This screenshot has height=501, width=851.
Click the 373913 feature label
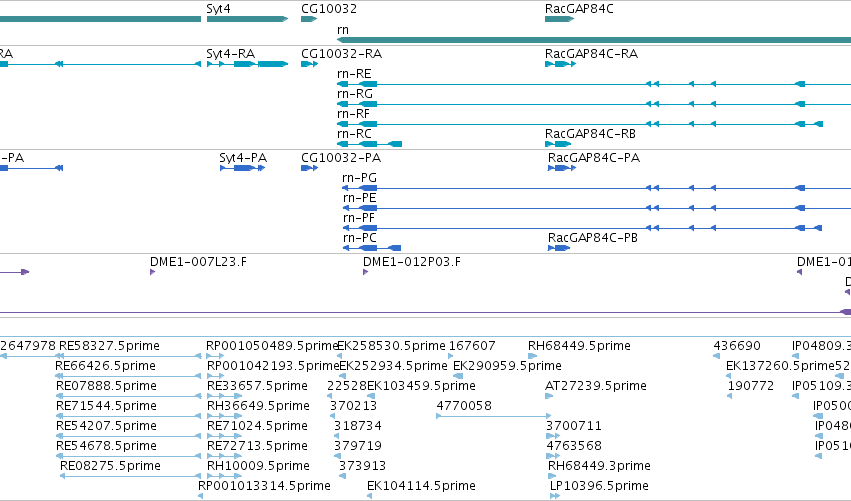pos(362,466)
